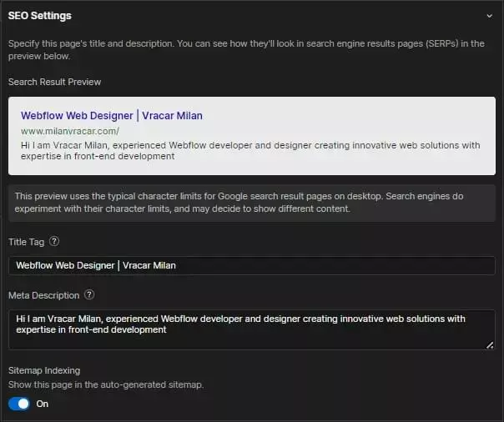Click the 'Search Result Preview' label
Viewport: 504px width, 422px height.
(x=54, y=82)
